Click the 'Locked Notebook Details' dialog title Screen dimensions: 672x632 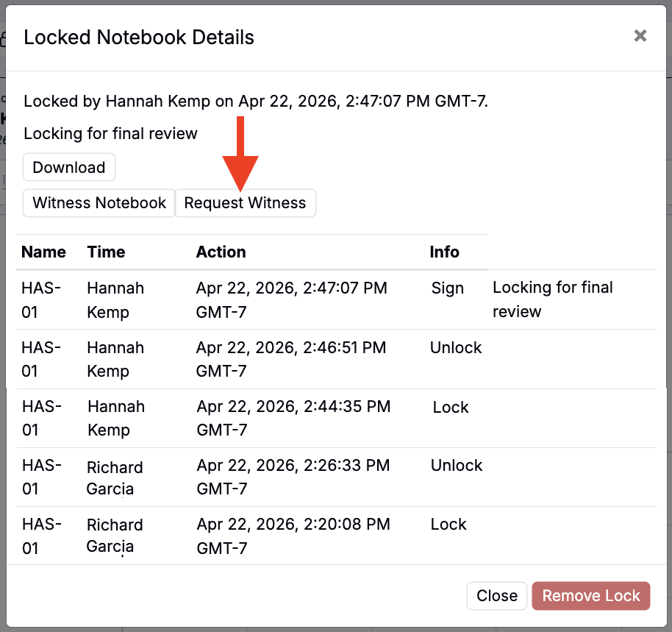pyautogui.click(x=139, y=38)
